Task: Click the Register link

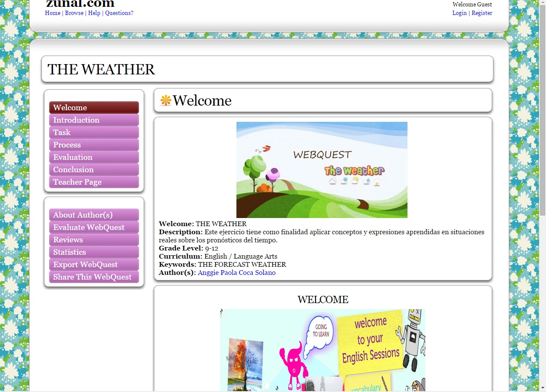Action: tap(482, 13)
